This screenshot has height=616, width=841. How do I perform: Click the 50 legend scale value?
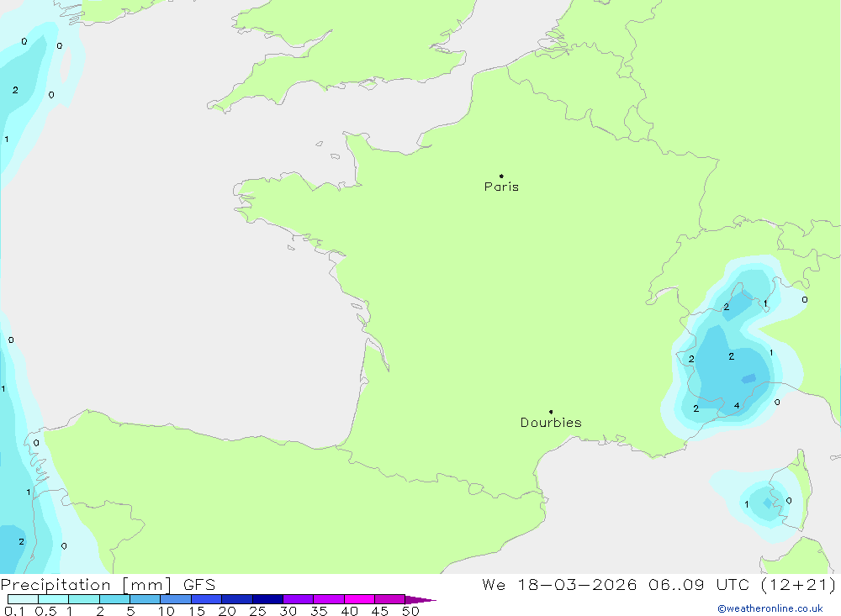pos(411,611)
